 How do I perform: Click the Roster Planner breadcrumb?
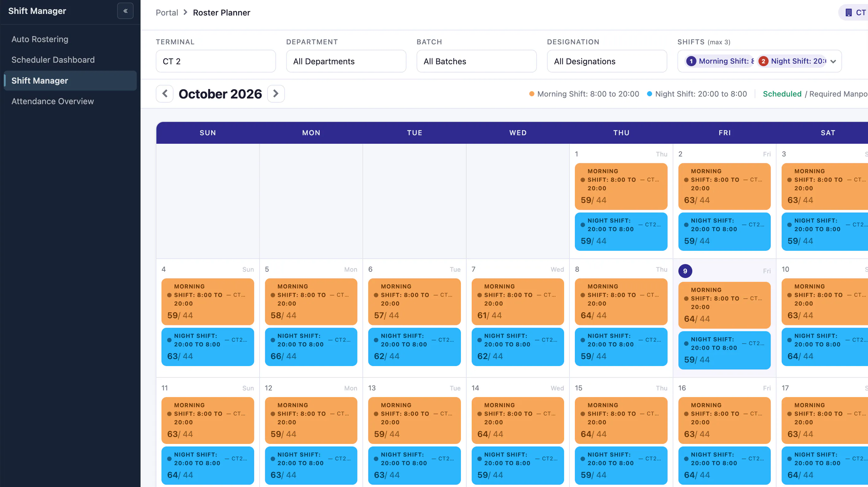(x=221, y=12)
